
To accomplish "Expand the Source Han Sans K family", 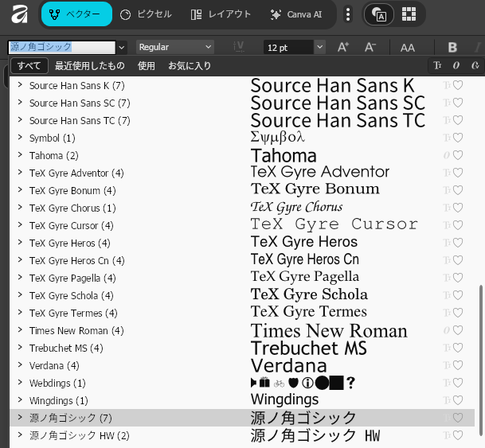I will tap(20, 84).
